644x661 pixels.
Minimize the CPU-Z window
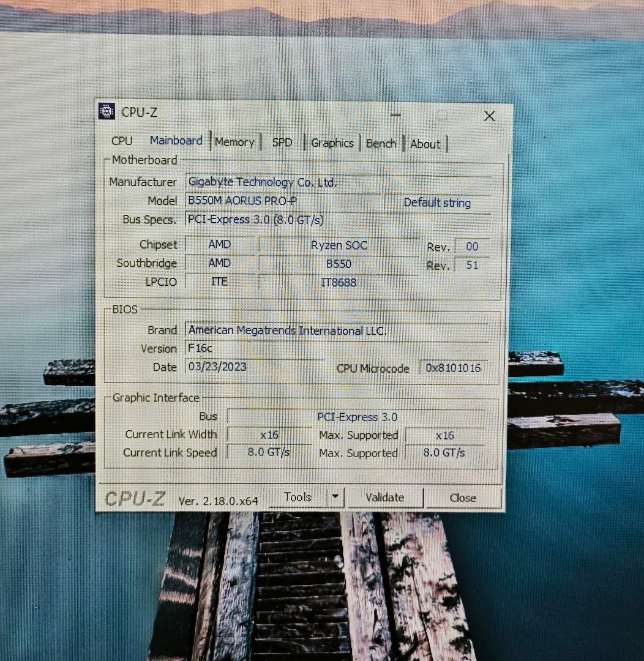tap(395, 114)
